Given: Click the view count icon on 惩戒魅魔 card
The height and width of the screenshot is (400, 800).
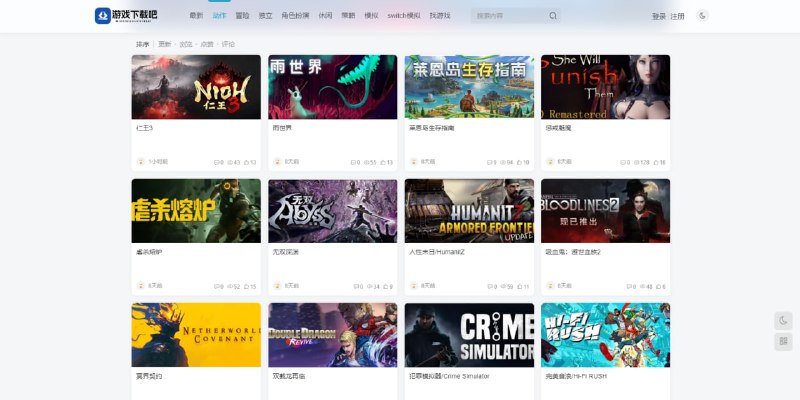Looking at the screenshot, I should point(636,162).
